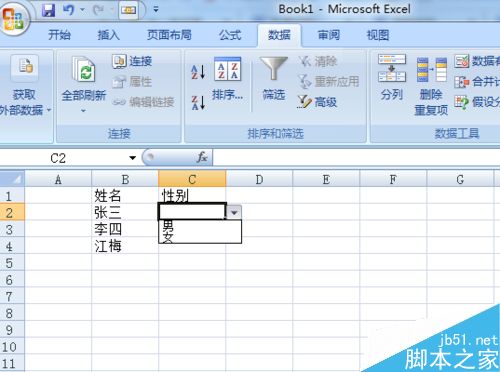Select row 5 header
Image resolution: width=500 pixels, height=372 pixels.
(12, 263)
